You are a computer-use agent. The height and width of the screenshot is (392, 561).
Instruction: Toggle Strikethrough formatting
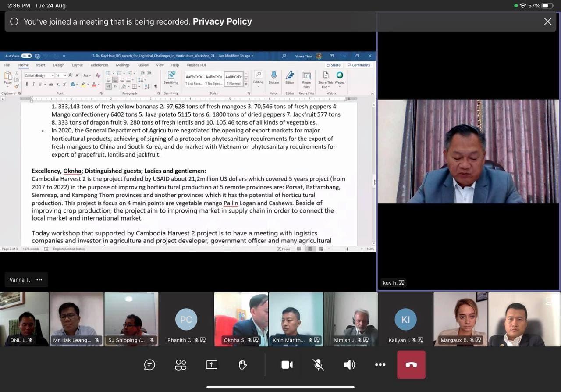pyautogui.click(x=51, y=84)
